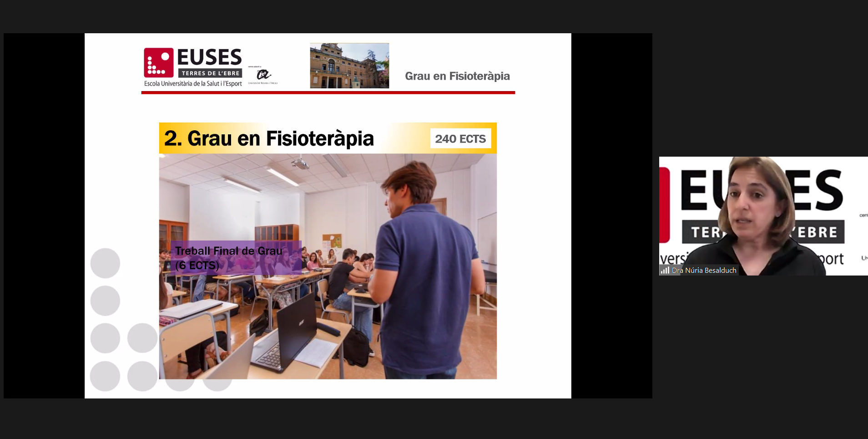Click the historic building photo in header
This screenshot has height=439, width=868.
[x=349, y=66]
